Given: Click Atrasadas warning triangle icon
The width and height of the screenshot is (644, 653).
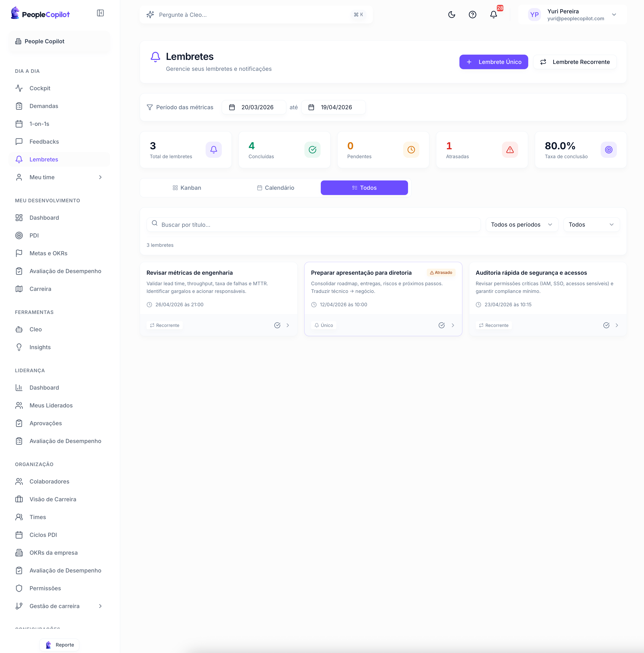Looking at the screenshot, I should pyautogui.click(x=510, y=150).
